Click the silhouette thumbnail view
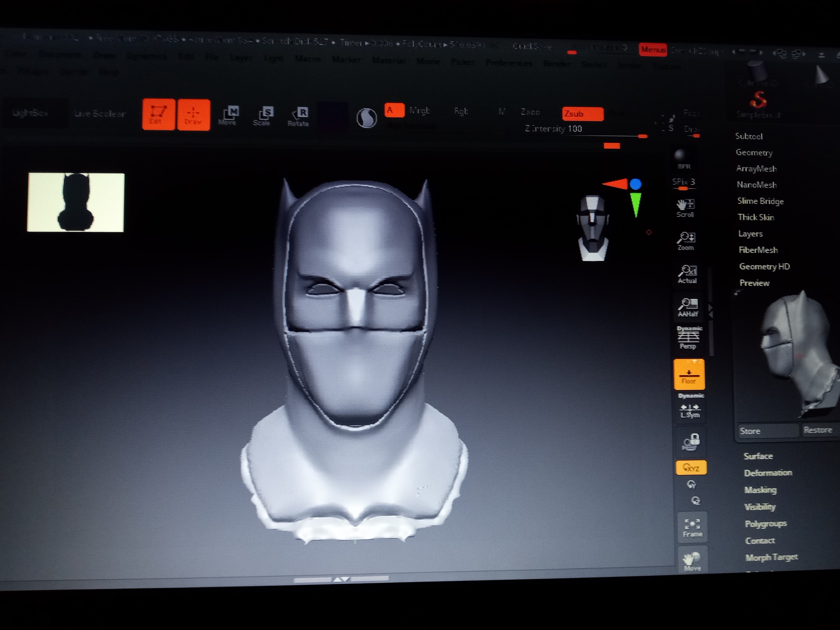This screenshot has height=630, width=840. 76,202
